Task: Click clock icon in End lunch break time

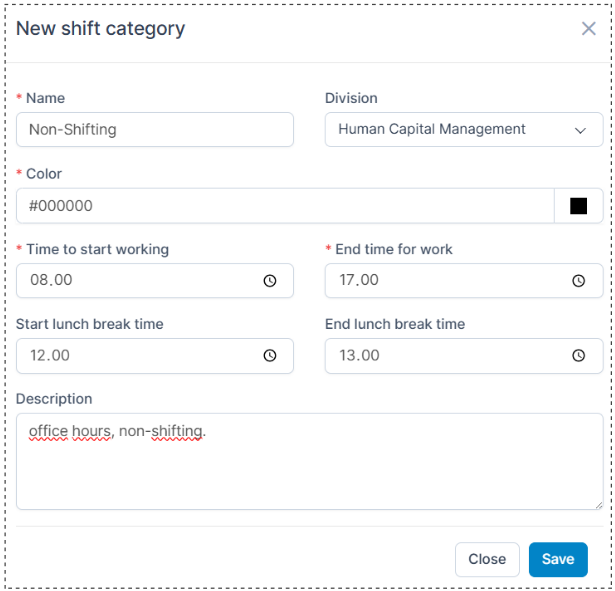Action: coord(578,356)
